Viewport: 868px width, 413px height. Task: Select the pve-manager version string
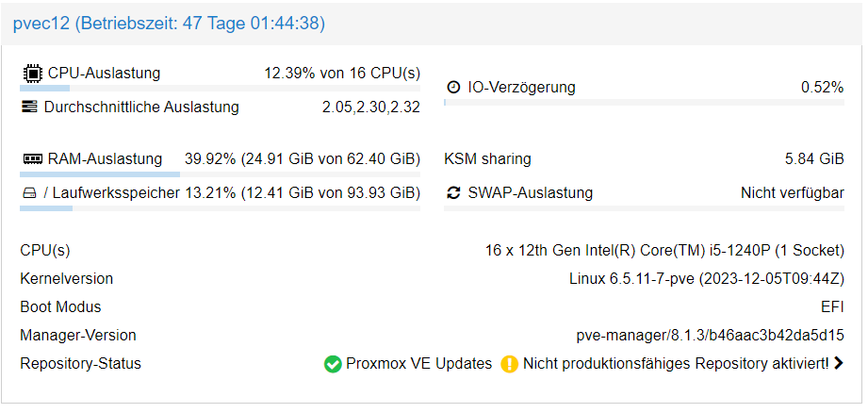coord(711,336)
